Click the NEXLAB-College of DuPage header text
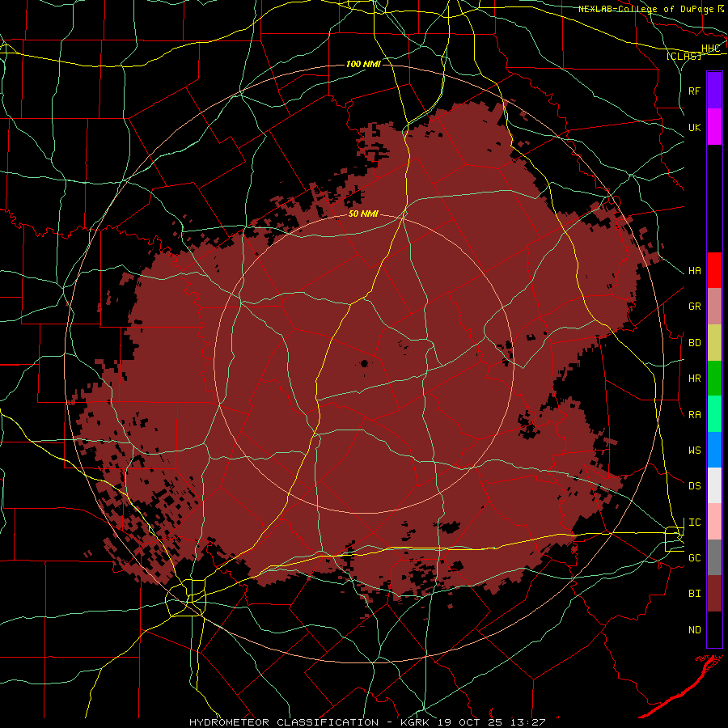 (645, 9)
